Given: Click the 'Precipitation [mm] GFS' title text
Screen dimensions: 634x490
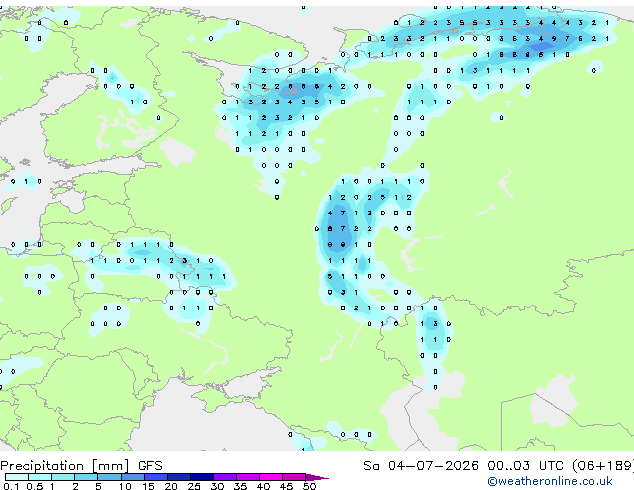Looking at the screenshot, I should click(x=81, y=466).
